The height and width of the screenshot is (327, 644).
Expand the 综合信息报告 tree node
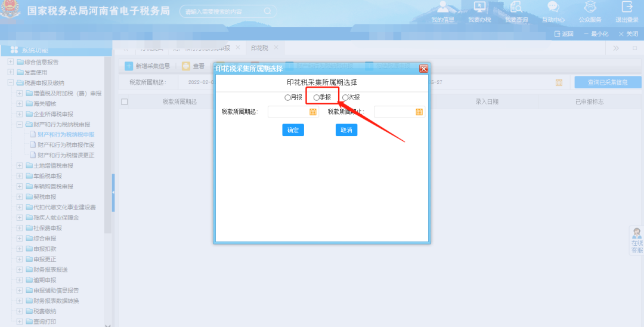(x=10, y=62)
